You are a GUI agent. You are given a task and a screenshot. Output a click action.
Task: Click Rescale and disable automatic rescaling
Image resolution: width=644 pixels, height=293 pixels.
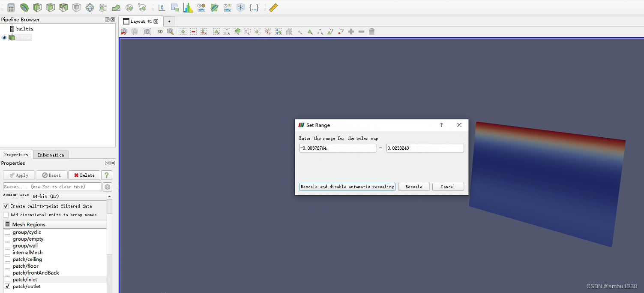[x=347, y=187]
